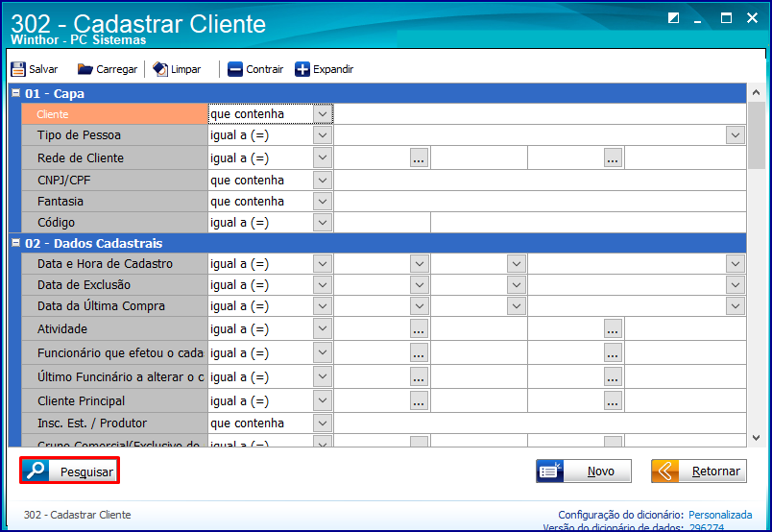The height and width of the screenshot is (532, 772).
Task: Open first lookup button in Atividade row
Action: pos(419,329)
